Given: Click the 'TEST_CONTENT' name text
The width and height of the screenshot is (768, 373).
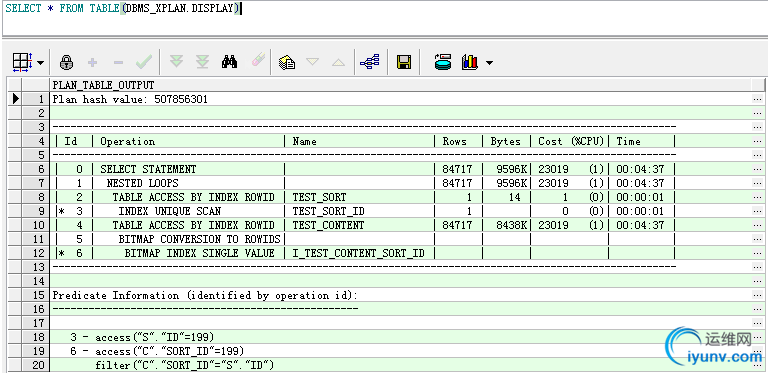Looking at the screenshot, I should coord(329,225).
